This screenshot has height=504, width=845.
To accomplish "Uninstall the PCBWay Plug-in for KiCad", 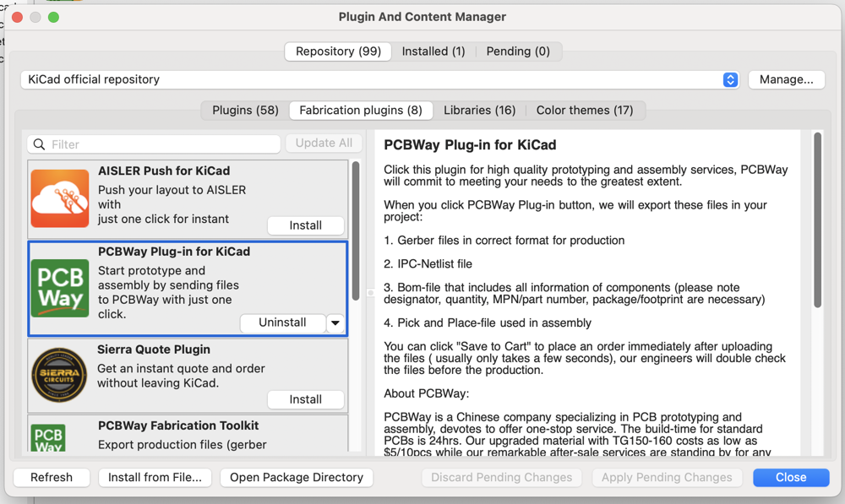I will (282, 323).
